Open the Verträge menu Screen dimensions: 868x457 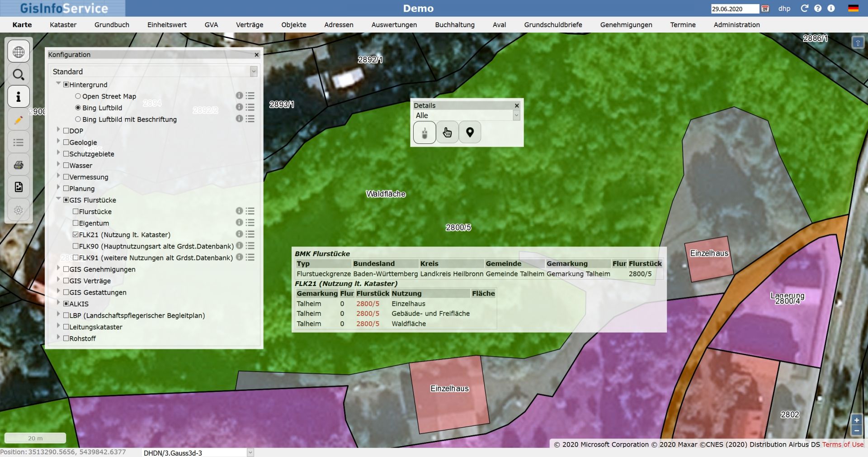point(250,25)
